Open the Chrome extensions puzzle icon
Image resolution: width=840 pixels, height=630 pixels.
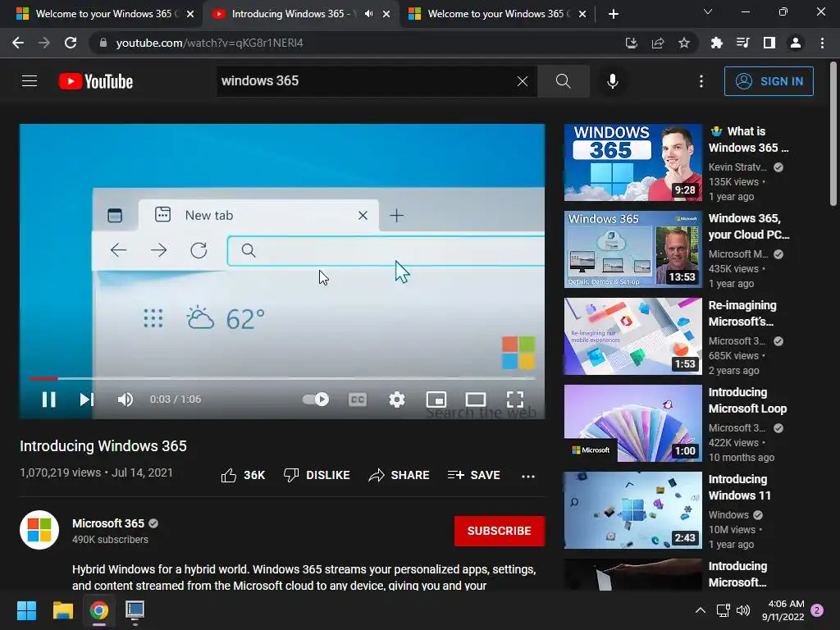click(x=716, y=43)
